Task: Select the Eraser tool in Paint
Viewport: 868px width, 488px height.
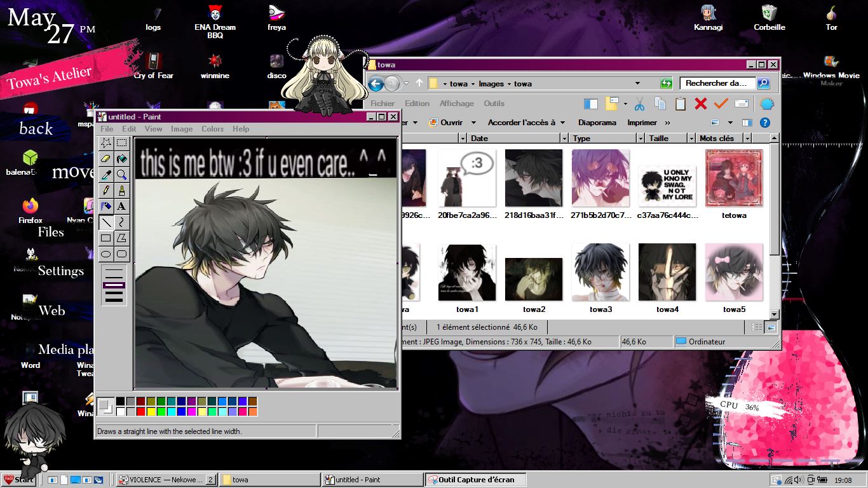Action: coord(106,159)
